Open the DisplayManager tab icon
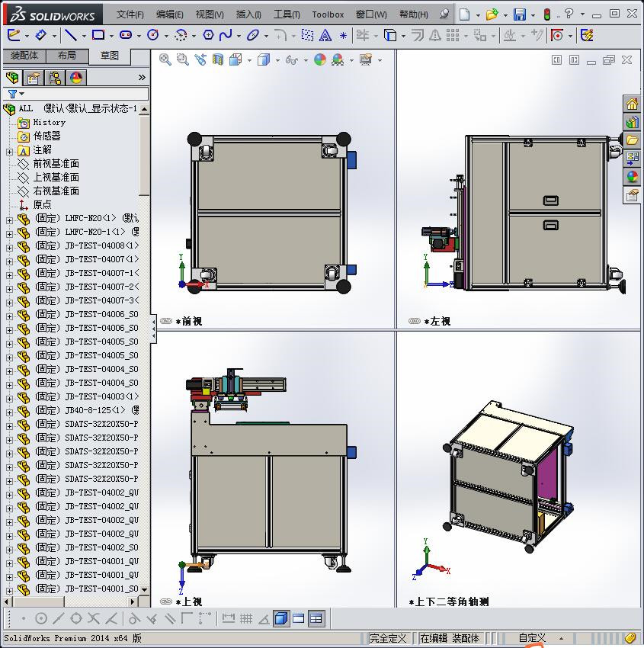644x648 pixels. 76,77
